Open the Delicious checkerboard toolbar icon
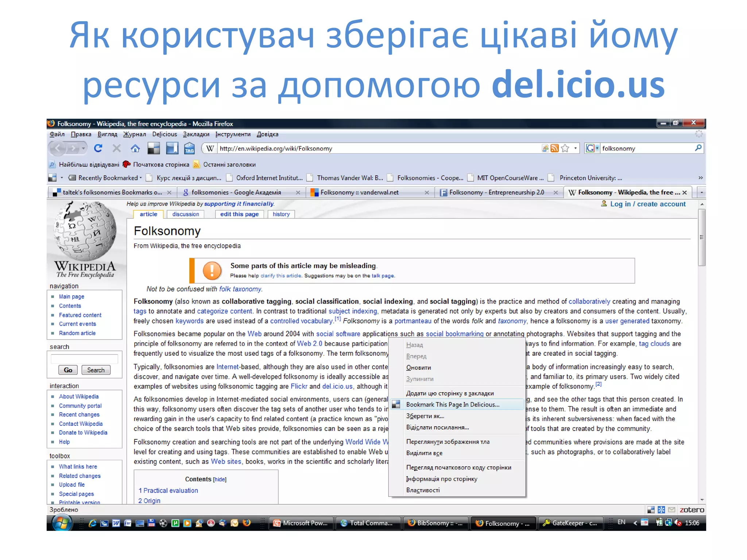The height and width of the screenshot is (560, 747). click(x=154, y=148)
